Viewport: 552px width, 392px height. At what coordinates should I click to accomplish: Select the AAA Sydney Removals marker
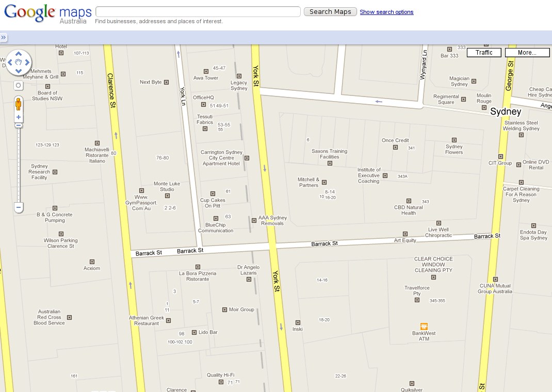[254, 221]
